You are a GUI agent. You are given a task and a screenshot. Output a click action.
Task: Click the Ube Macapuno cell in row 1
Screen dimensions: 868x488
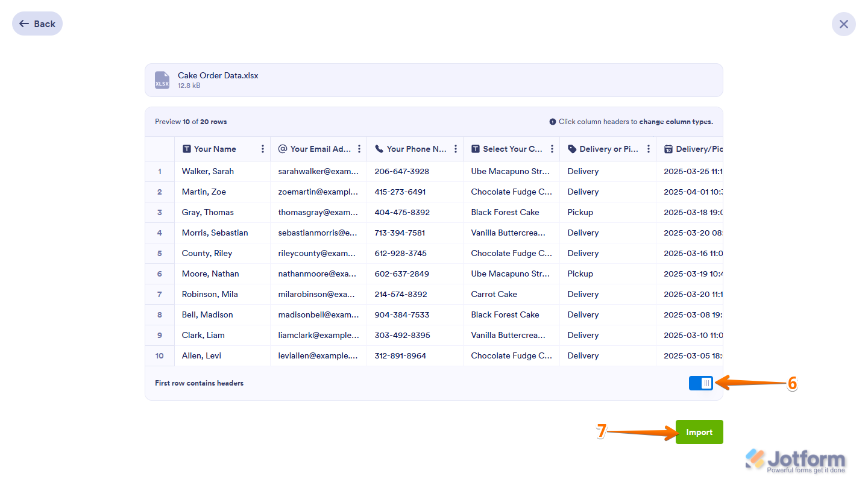[x=512, y=171]
